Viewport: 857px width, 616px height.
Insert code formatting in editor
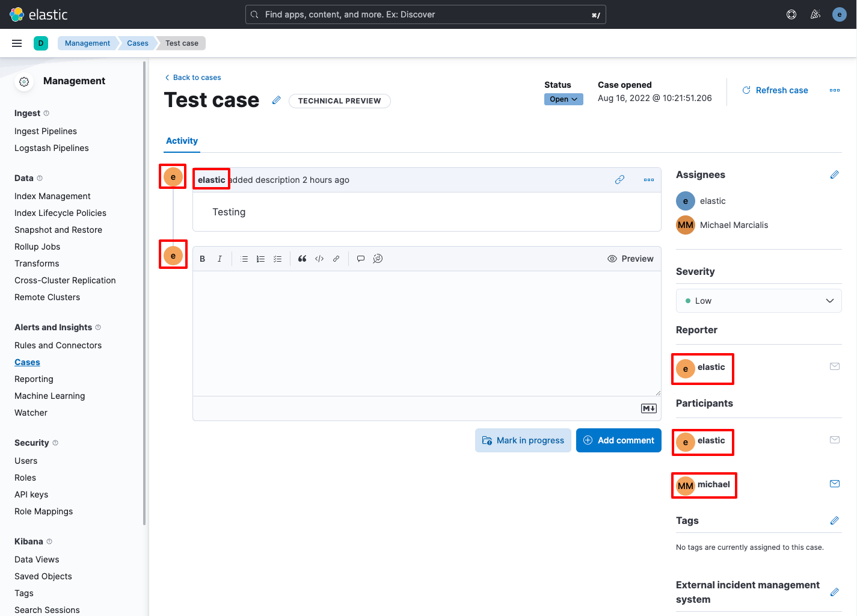(319, 259)
